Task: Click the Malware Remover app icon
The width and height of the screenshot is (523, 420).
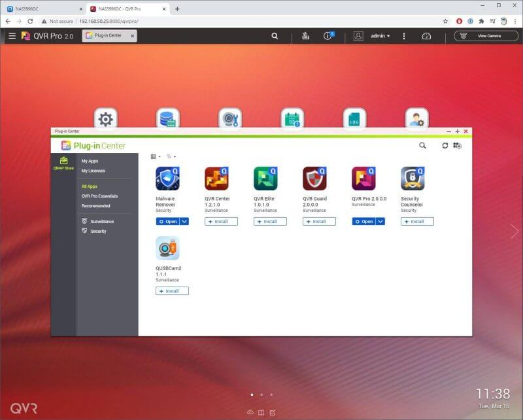Action: (168, 179)
